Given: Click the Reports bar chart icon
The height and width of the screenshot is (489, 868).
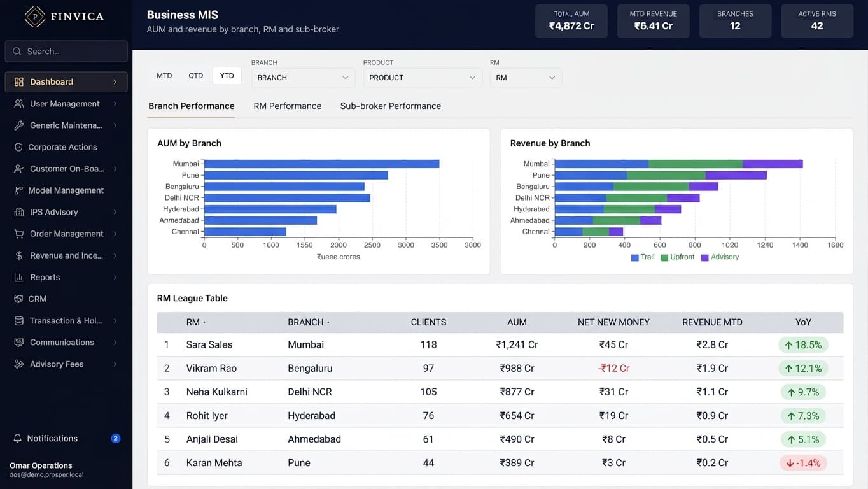Looking at the screenshot, I should [18, 277].
